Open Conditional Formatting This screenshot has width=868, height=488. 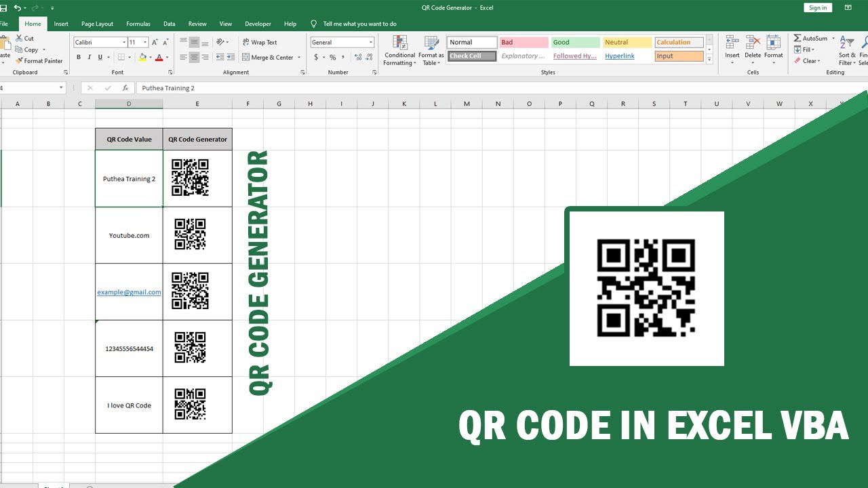click(x=399, y=51)
